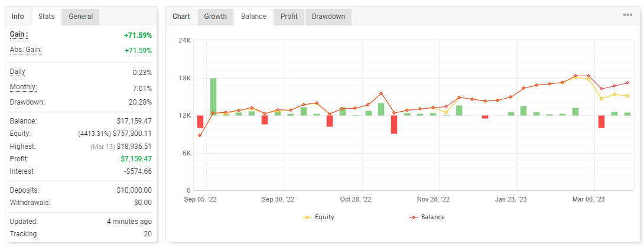Screen dimensions: 644x247
Task: Toggle the Balance series in legend
Action: pyautogui.click(x=427, y=217)
